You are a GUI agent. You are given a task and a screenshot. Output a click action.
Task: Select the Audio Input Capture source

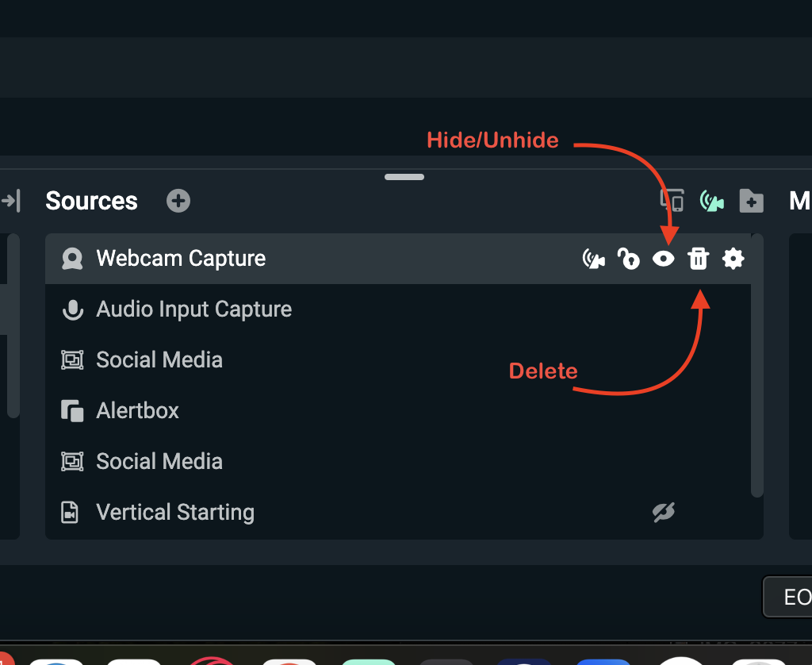[193, 309]
